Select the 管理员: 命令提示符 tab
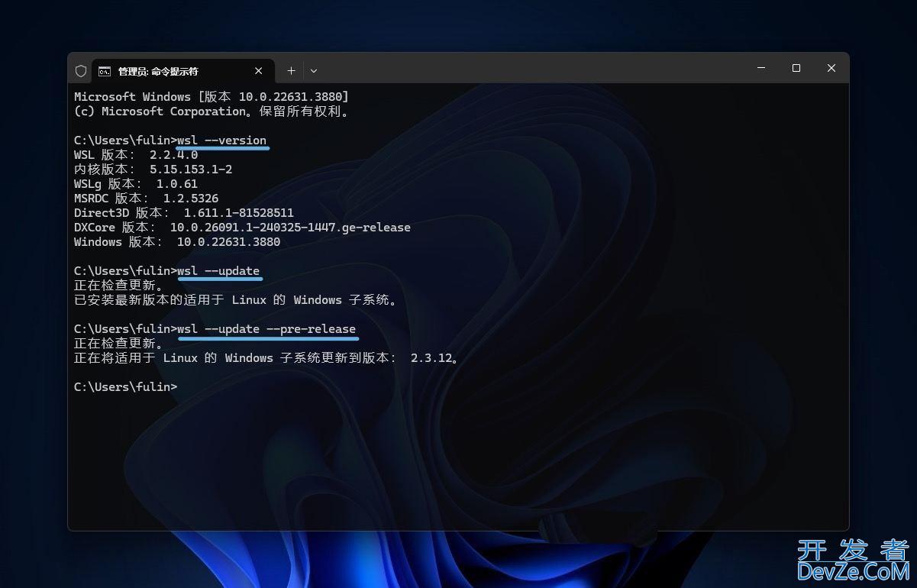Screen dimensions: 917x588 pos(183,71)
